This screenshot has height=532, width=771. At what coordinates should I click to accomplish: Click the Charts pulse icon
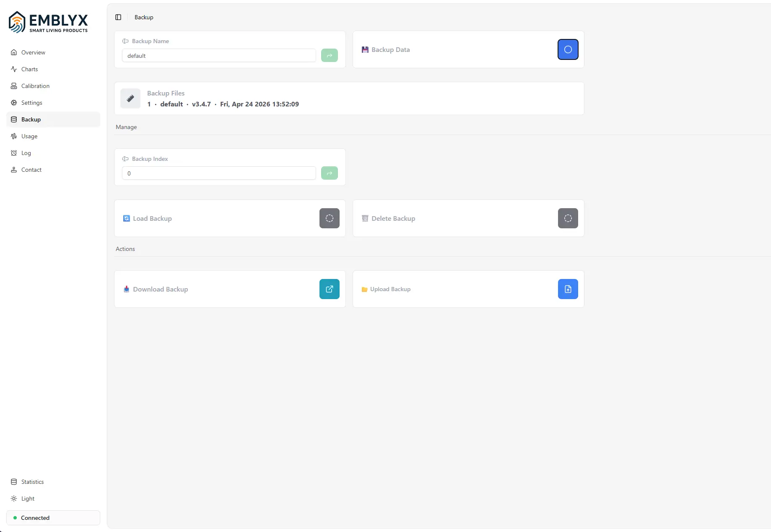coord(14,69)
